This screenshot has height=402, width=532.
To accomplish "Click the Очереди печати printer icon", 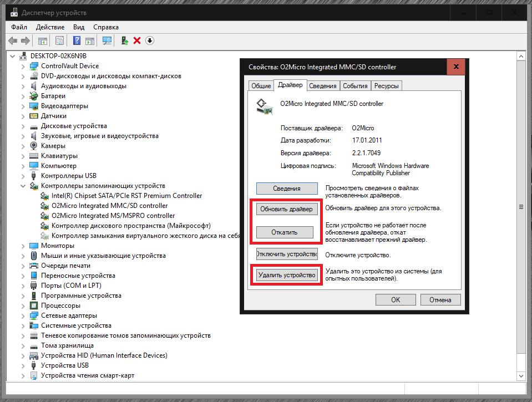I will (34, 266).
